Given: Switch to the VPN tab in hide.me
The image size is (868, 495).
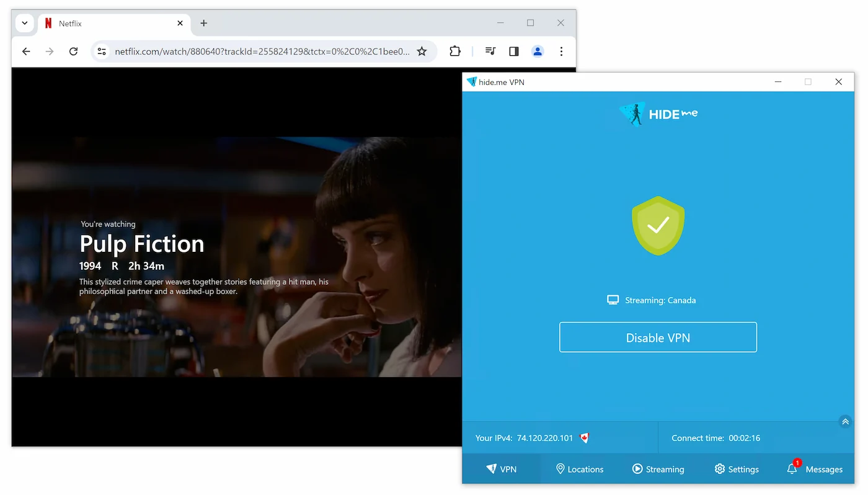Looking at the screenshot, I should point(502,469).
